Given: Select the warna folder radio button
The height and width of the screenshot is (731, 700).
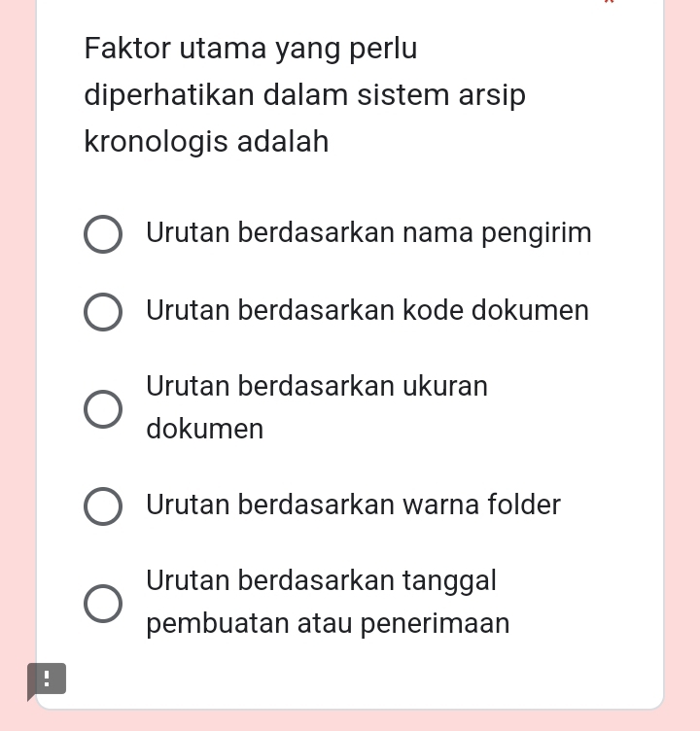Looking at the screenshot, I should coord(103,506).
